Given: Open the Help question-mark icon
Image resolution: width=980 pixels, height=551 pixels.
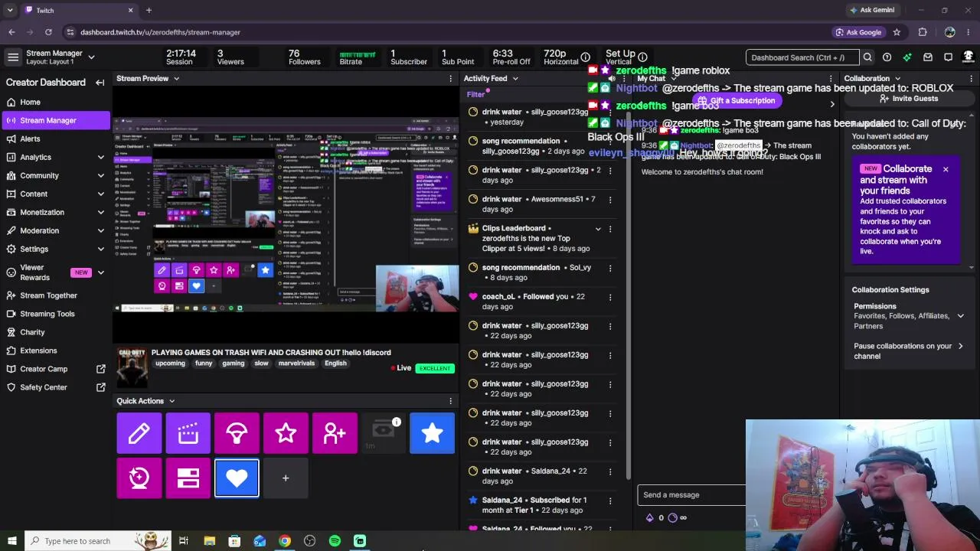Looking at the screenshot, I should tap(887, 57).
